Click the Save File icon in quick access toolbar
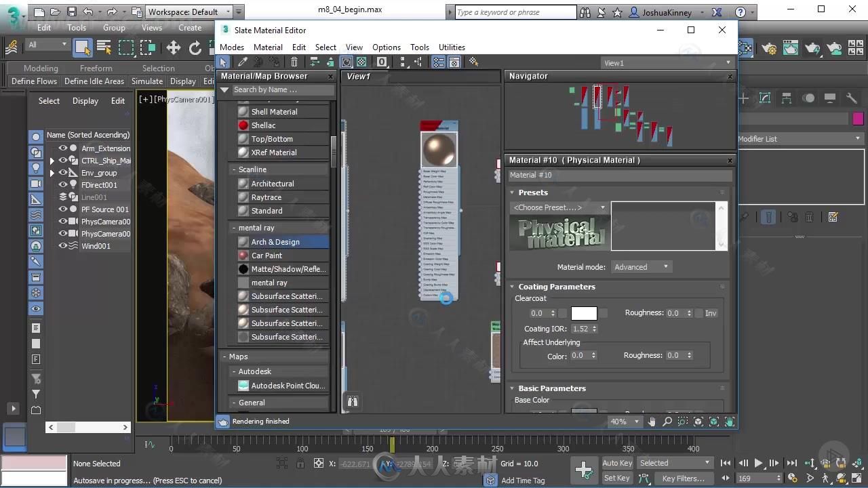 [x=72, y=12]
